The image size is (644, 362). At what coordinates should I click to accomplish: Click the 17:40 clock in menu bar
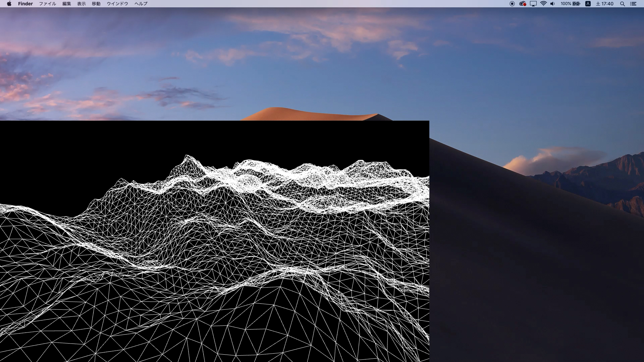click(604, 4)
